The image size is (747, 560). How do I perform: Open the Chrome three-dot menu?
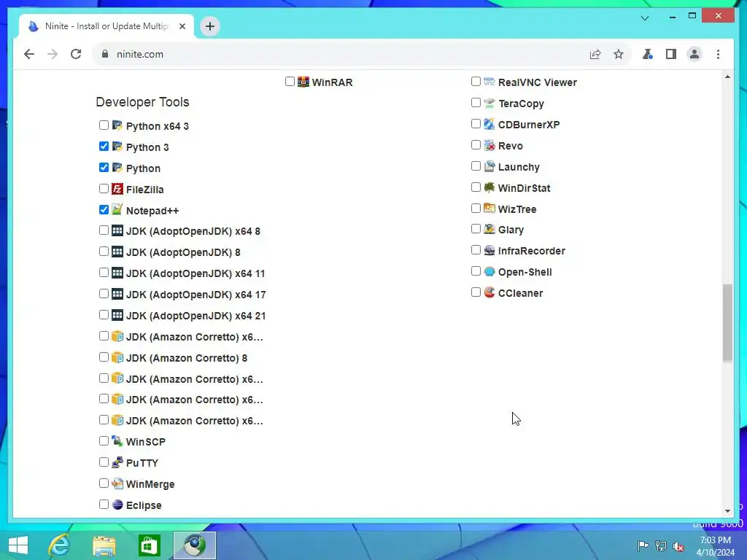[x=718, y=54]
